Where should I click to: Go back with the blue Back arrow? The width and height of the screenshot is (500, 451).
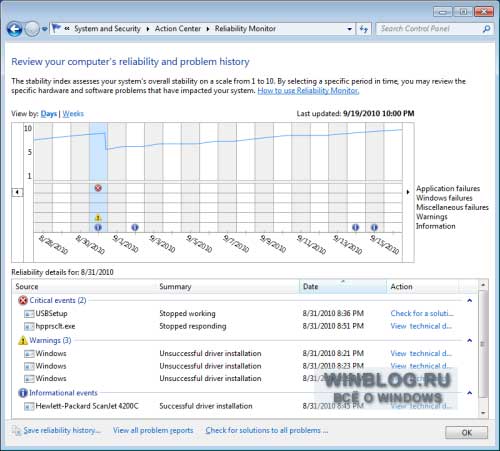(x=14, y=29)
